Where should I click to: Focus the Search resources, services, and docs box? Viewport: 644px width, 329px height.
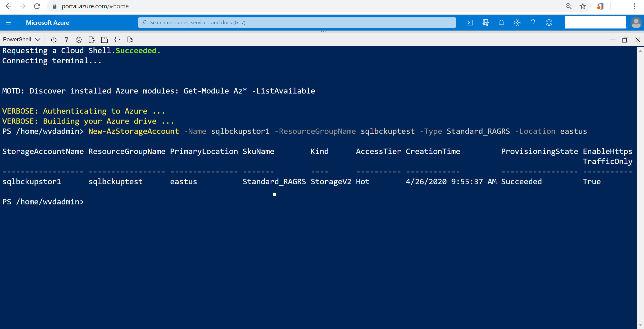click(x=297, y=23)
